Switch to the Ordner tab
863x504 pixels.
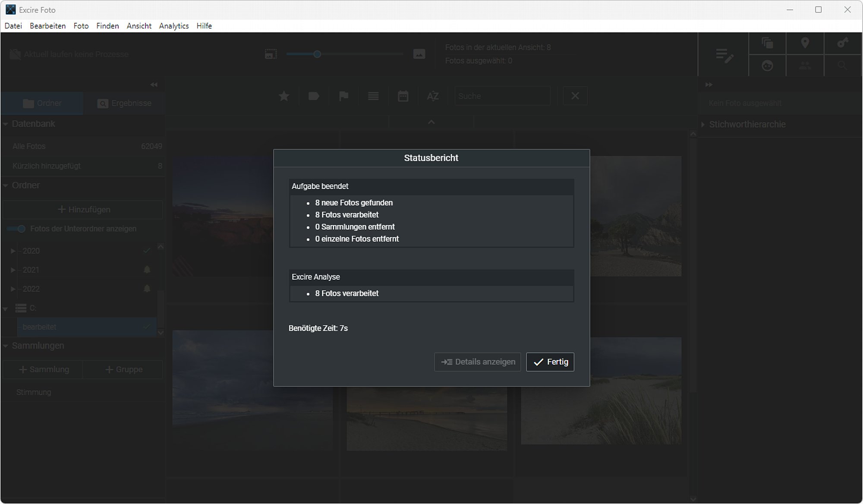click(x=42, y=103)
